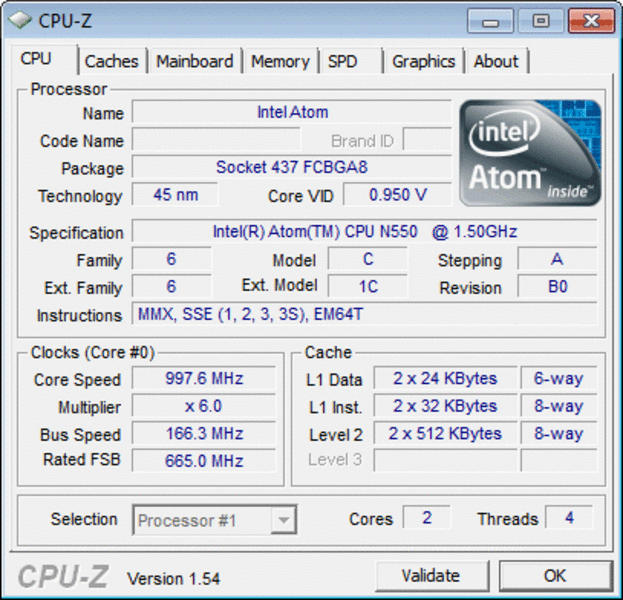623x600 pixels.
Task: Expand the Processor #1 selection dropdown
Action: [x=283, y=520]
